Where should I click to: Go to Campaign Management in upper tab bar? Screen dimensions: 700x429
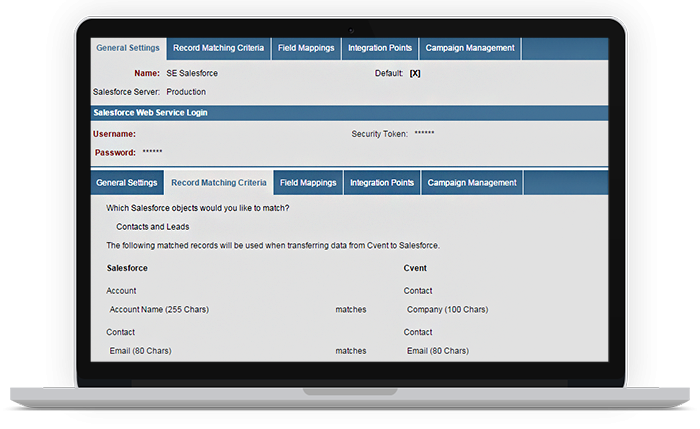[x=469, y=48]
